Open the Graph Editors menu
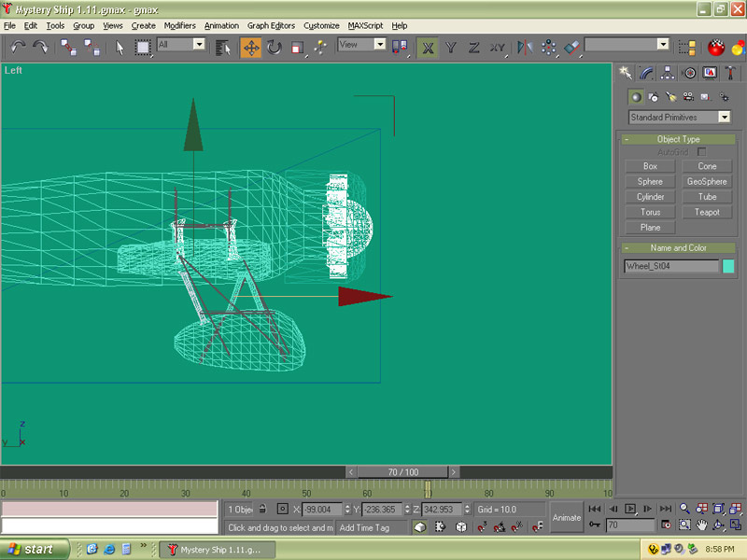The height and width of the screenshot is (560, 747). pos(271,26)
